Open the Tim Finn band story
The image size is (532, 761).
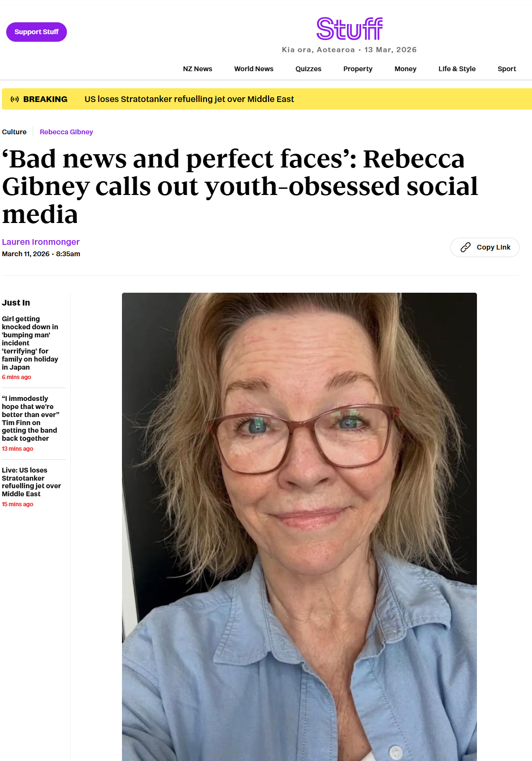tap(30, 418)
